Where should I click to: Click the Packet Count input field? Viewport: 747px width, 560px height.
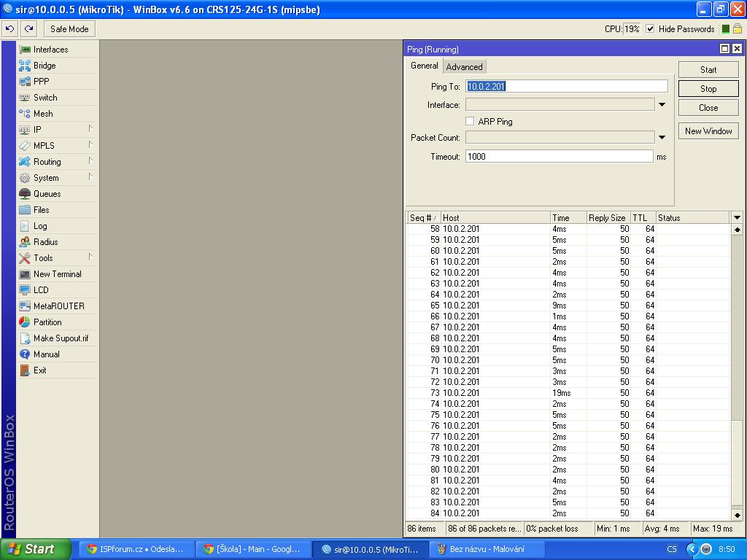(560, 138)
